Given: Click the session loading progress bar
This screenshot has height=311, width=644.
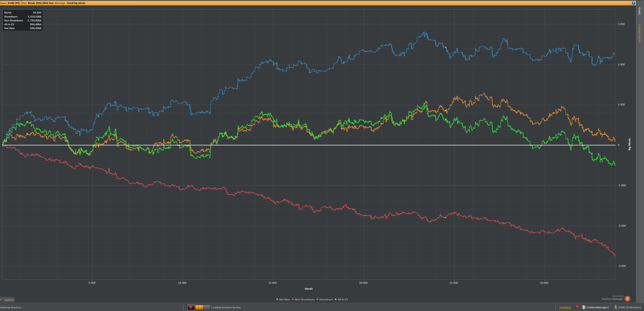Looking at the screenshot, I should point(202,307).
